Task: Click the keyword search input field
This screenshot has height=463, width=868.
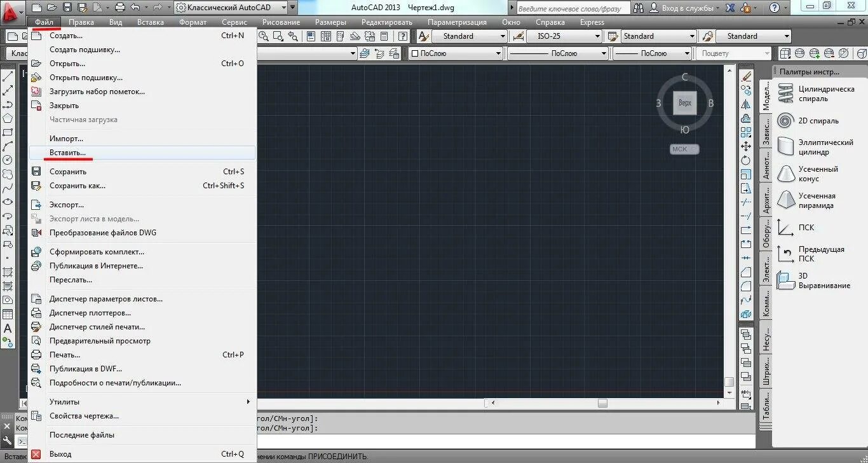Action: pos(573,8)
